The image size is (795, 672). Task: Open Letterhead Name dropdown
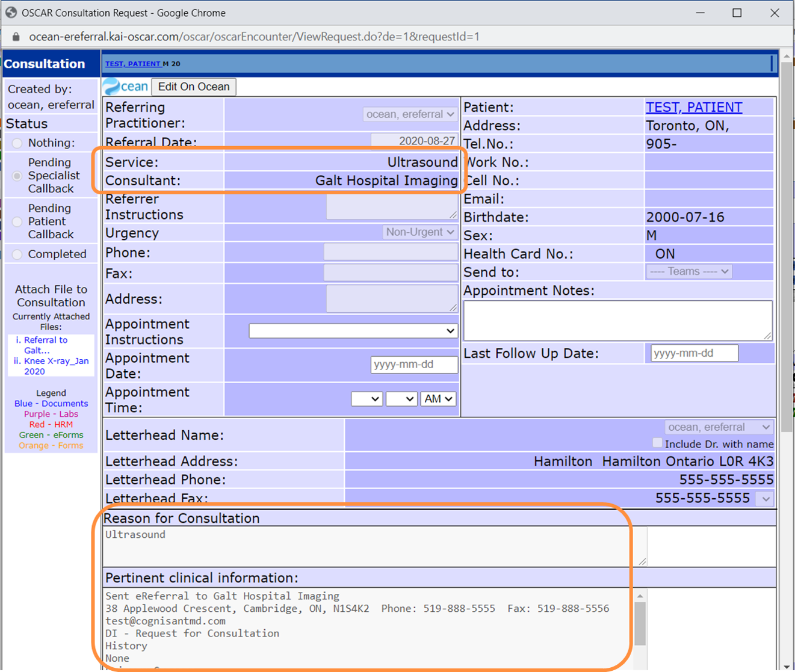point(719,427)
